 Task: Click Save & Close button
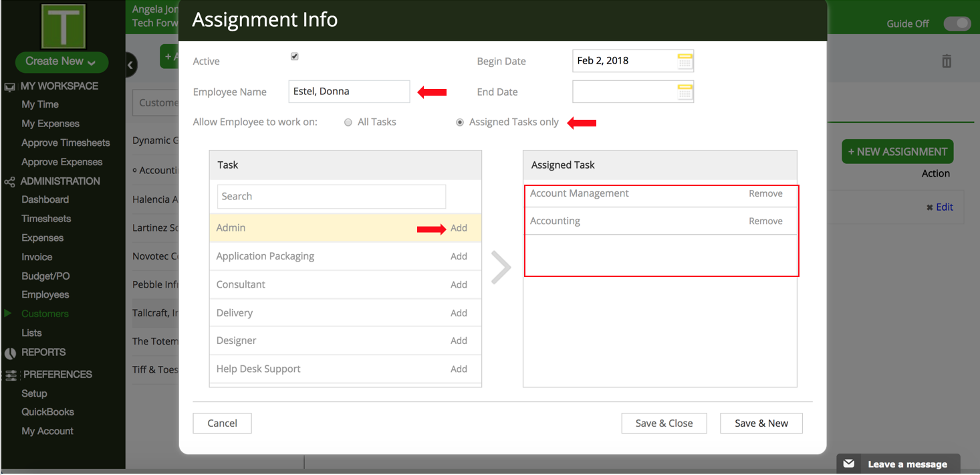pyautogui.click(x=663, y=423)
